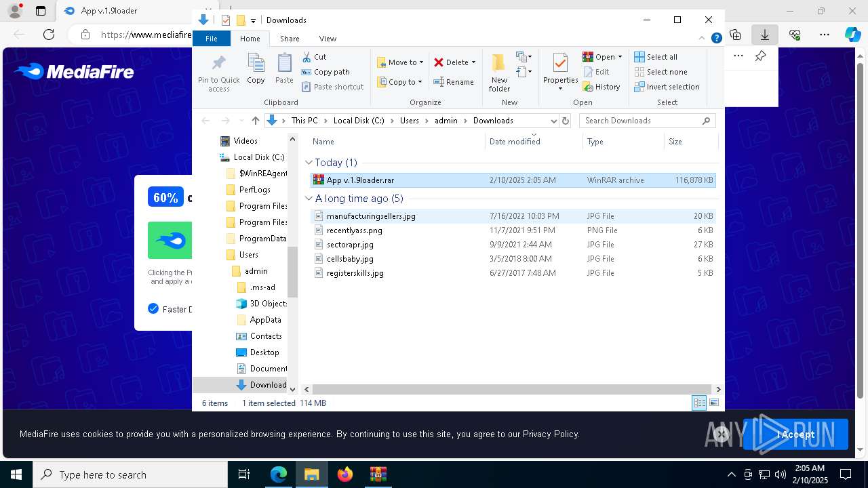This screenshot has width=868, height=488.
Task: Click the horizontal file list scrollbar
Action: click(x=513, y=389)
